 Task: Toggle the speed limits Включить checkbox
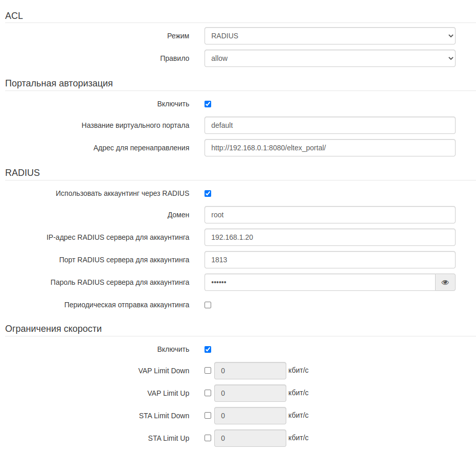pyautogui.click(x=208, y=350)
